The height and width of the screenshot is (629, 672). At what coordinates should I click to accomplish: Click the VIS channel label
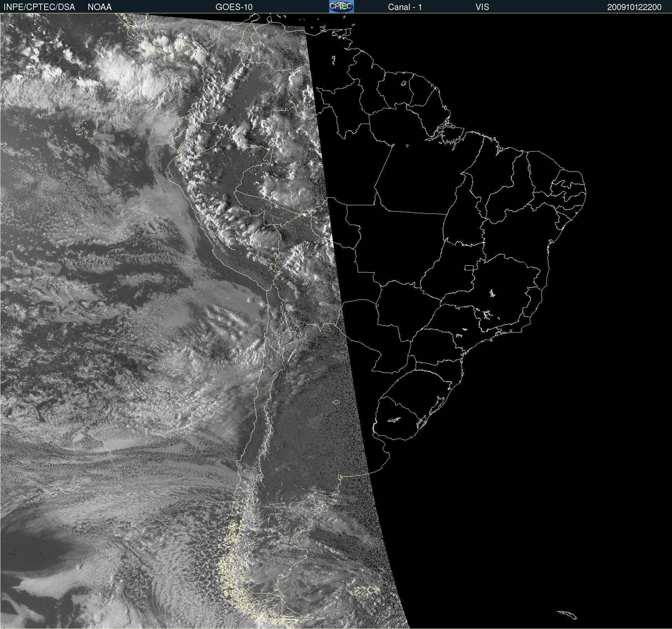[482, 7]
